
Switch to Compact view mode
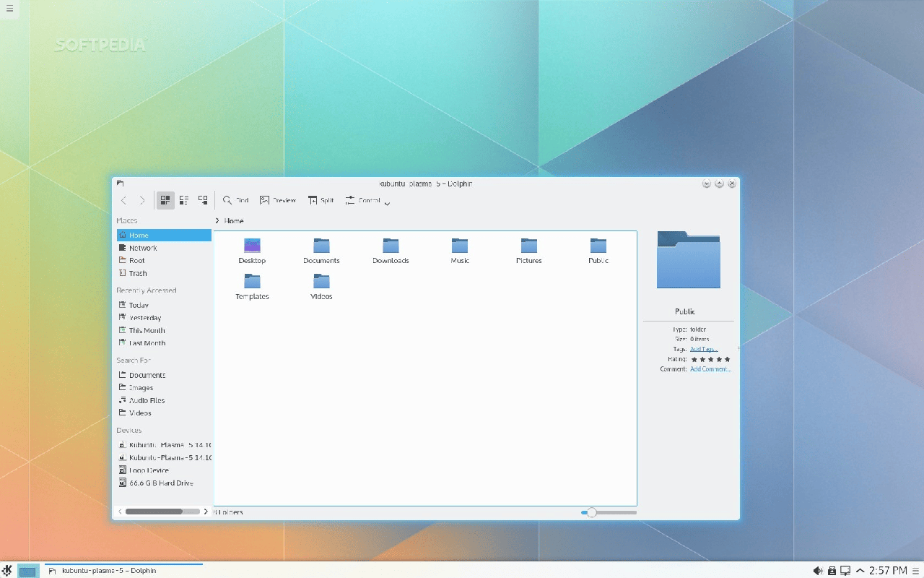tap(184, 200)
